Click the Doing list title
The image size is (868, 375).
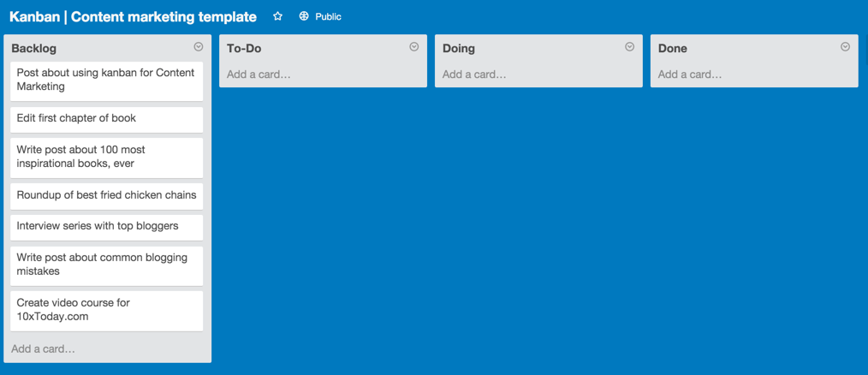coord(459,49)
